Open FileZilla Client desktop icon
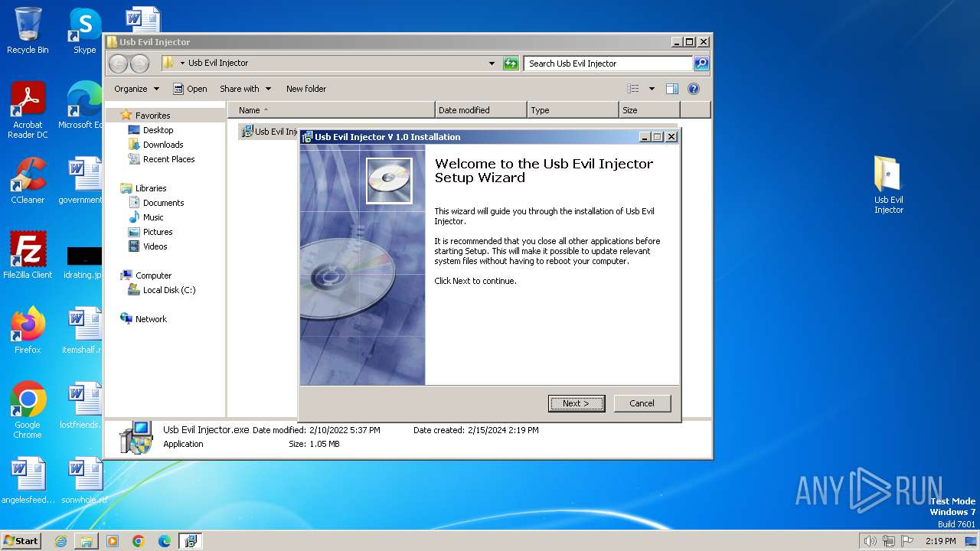This screenshot has width=980, height=551. click(28, 255)
